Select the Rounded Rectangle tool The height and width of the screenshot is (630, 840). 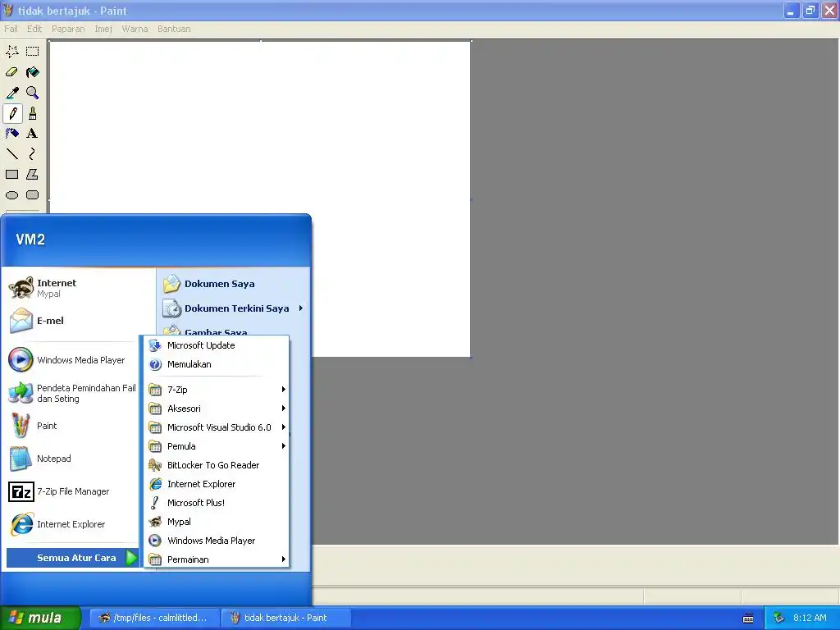click(33, 195)
